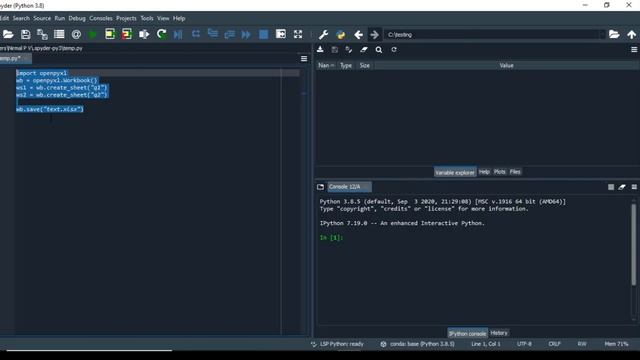Sort variables by the Size column

(x=364, y=65)
